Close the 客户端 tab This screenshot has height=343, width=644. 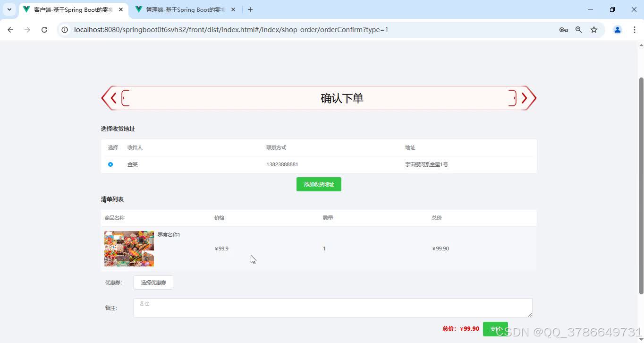pos(121,9)
